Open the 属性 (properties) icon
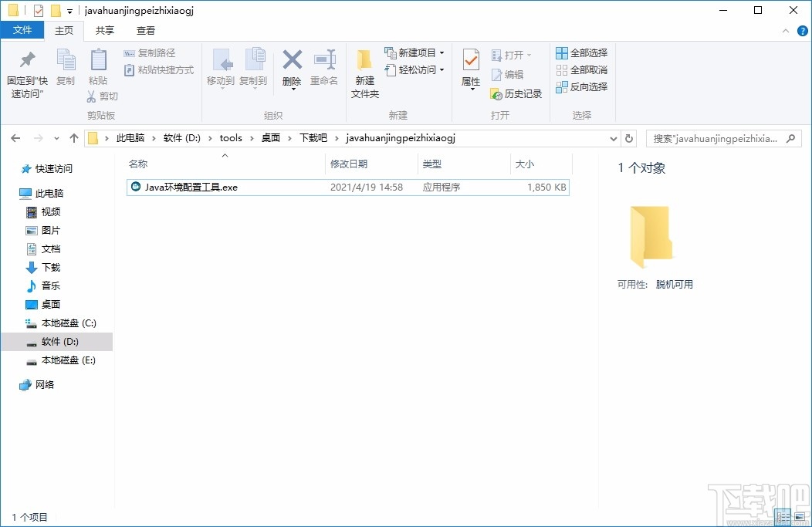 (471, 68)
